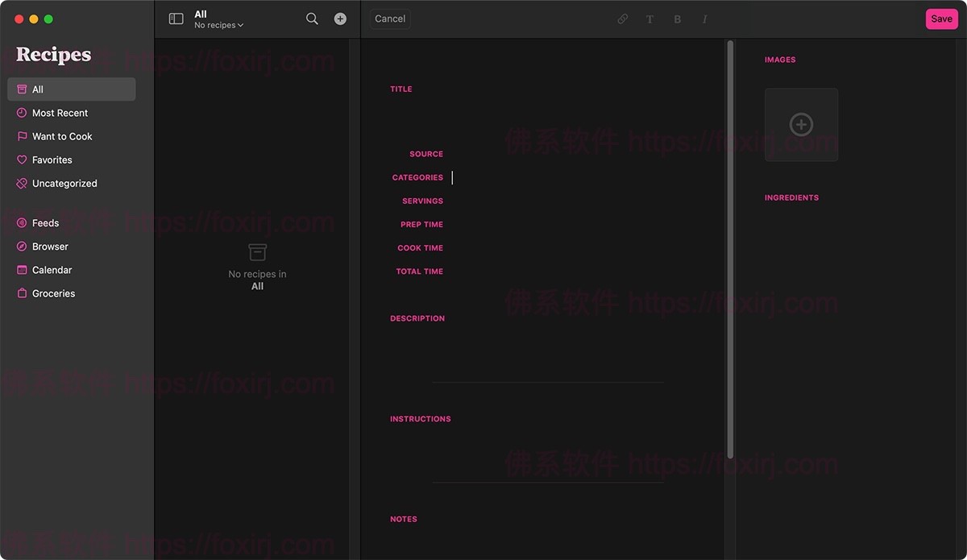Viewport: 967px width, 560px height.
Task: Cancel recipe editing
Action: point(390,19)
